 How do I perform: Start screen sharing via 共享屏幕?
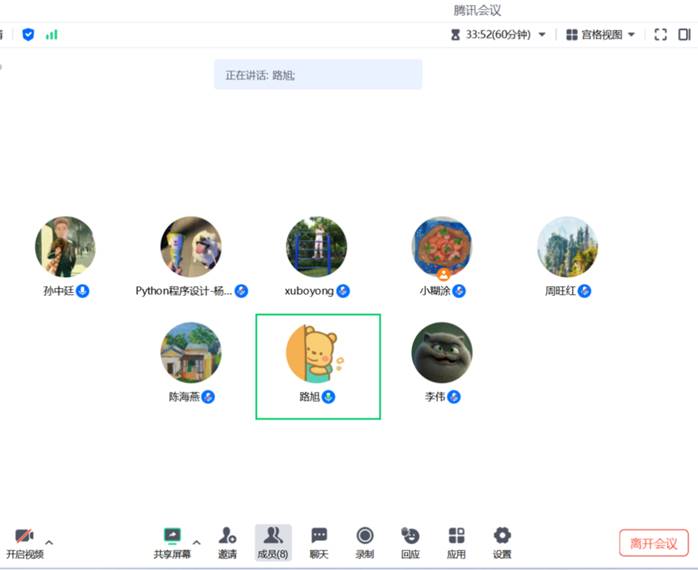tap(172, 541)
